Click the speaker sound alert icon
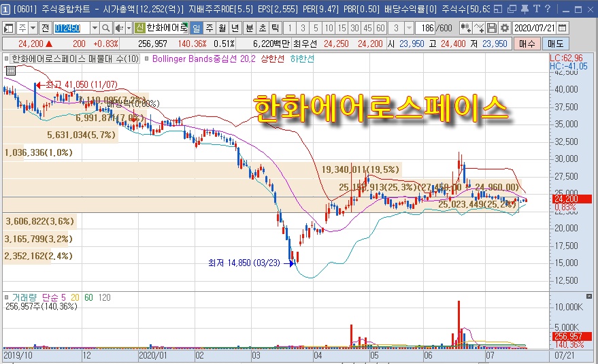Viewport: 598px width, 364px height. tap(119, 28)
